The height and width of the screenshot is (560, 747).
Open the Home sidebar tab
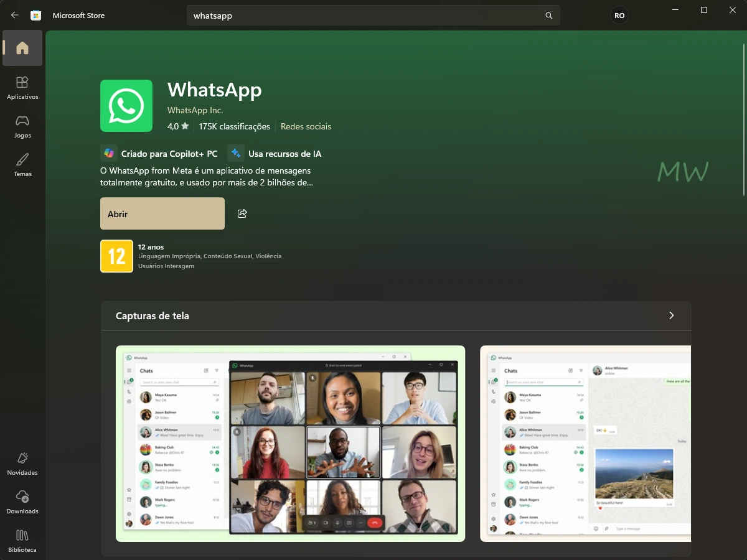click(x=22, y=48)
